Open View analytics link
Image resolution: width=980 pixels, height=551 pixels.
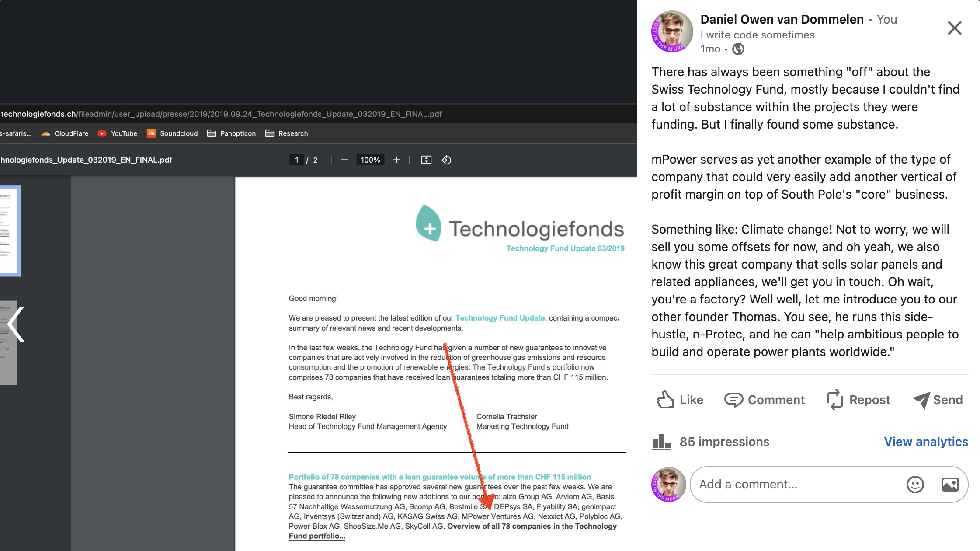point(926,442)
